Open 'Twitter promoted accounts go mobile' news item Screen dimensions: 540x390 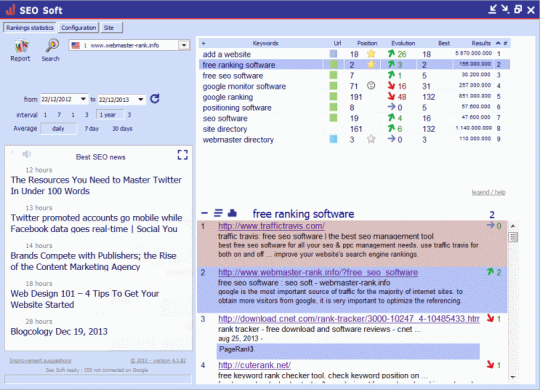[x=96, y=223]
